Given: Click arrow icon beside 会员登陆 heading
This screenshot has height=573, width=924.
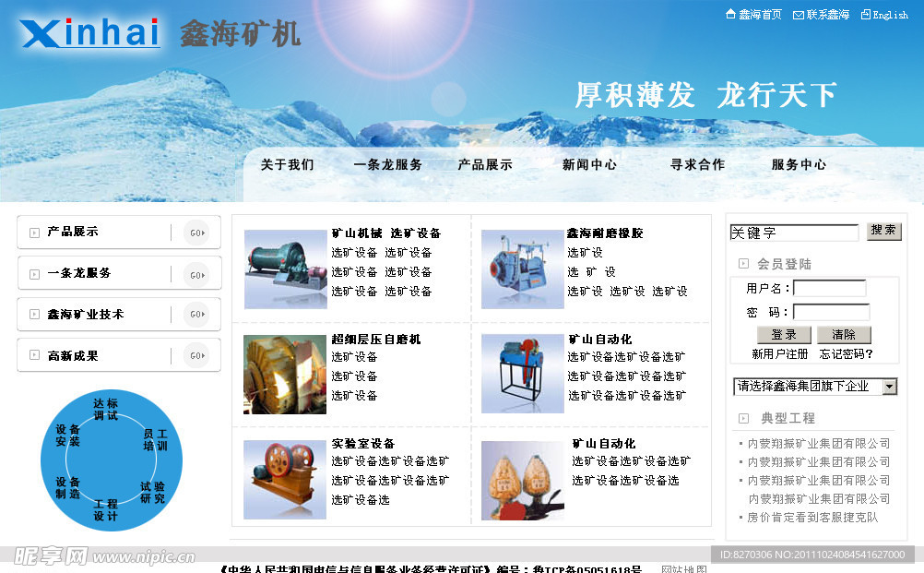Looking at the screenshot, I should [x=743, y=264].
